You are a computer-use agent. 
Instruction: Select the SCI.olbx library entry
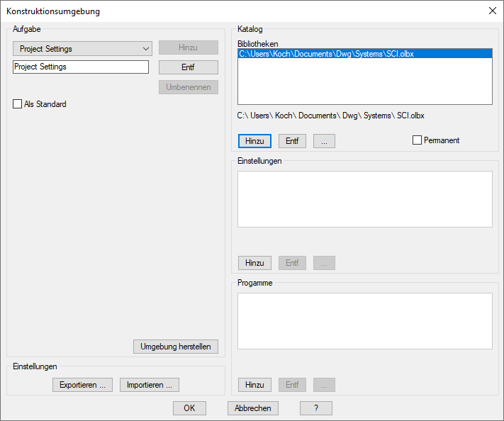tap(364, 53)
